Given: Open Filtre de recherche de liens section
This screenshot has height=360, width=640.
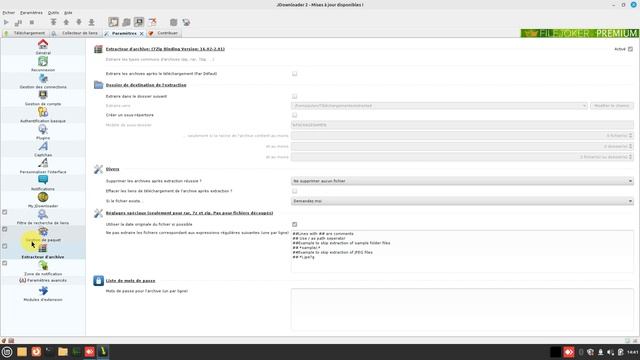Looking at the screenshot, I should pyautogui.click(x=43, y=218).
